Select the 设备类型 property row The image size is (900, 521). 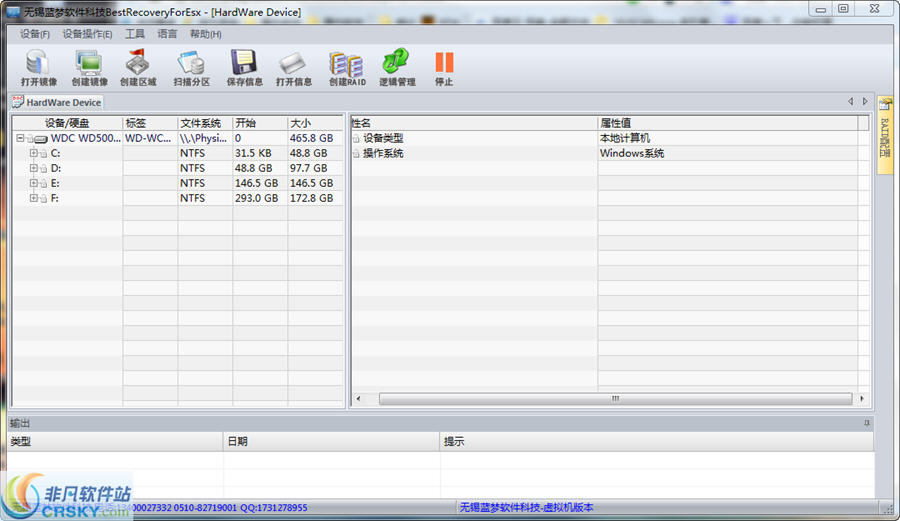coord(606,138)
